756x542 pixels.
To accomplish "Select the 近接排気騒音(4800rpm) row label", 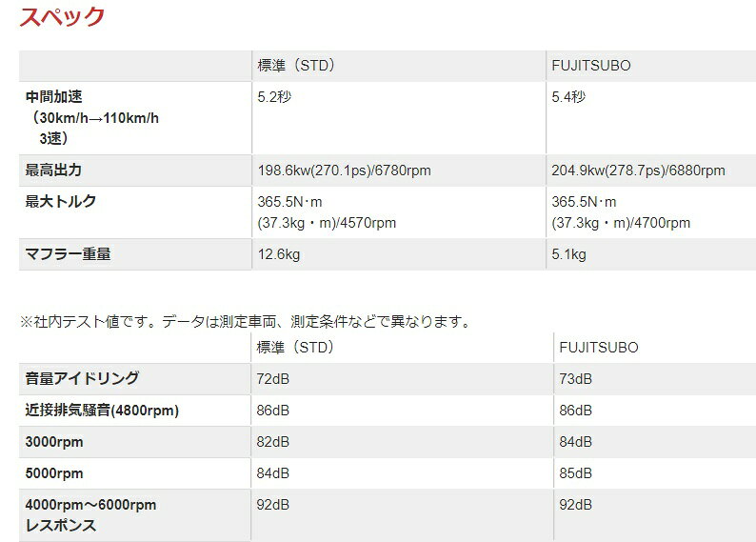I will [x=102, y=411].
